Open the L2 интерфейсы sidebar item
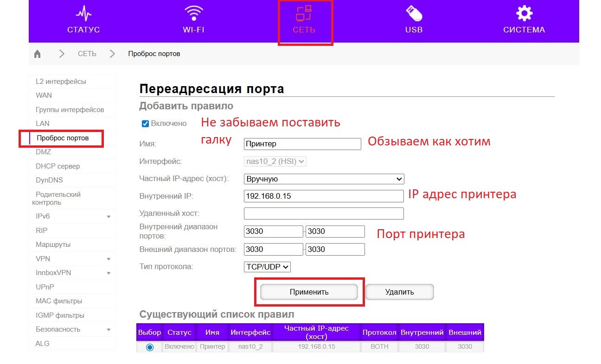601x364 pixels. pos(61,82)
